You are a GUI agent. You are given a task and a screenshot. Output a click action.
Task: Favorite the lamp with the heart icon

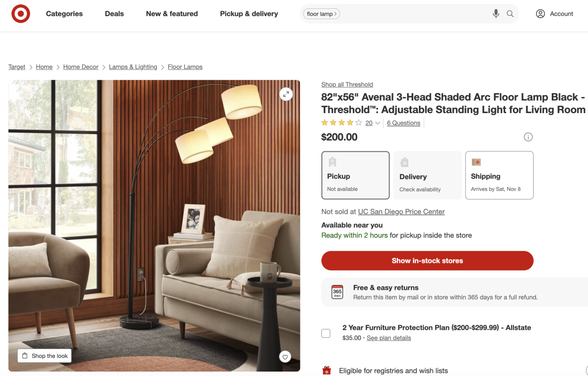(x=285, y=357)
